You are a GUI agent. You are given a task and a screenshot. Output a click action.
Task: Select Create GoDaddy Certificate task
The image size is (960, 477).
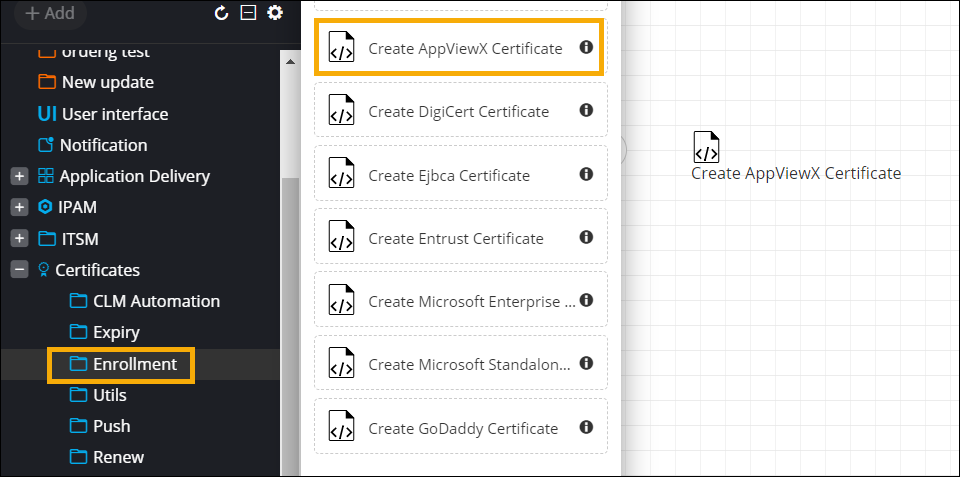(x=461, y=427)
